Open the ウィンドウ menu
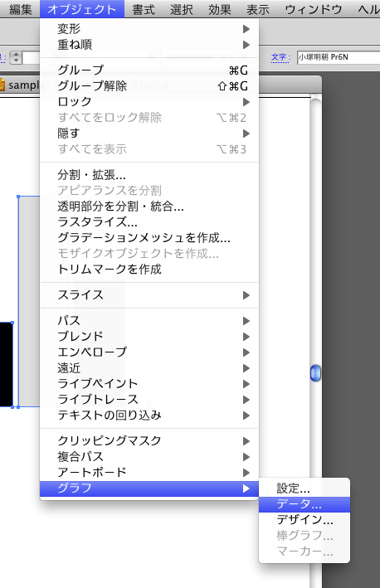 (314, 9)
